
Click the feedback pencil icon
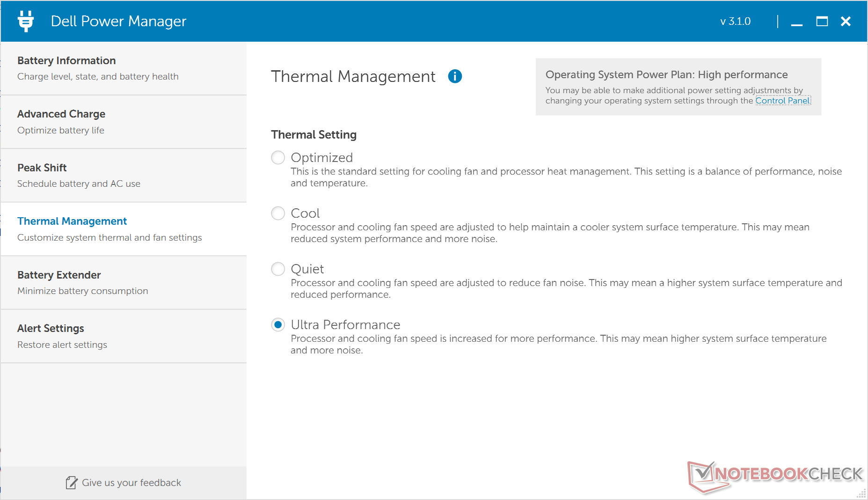(72, 483)
